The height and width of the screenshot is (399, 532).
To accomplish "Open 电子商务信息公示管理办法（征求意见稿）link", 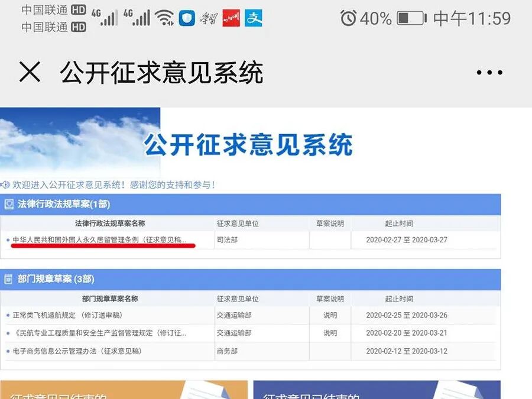I will coord(77,351).
